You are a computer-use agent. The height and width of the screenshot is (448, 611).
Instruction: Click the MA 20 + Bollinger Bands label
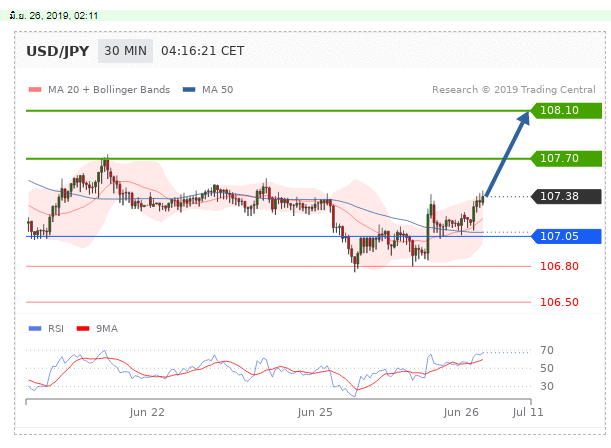(x=109, y=90)
